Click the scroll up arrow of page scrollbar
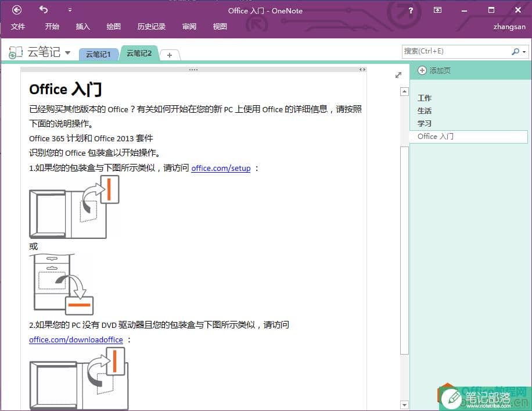The width and height of the screenshot is (532, 411). (x=404, y=91)
